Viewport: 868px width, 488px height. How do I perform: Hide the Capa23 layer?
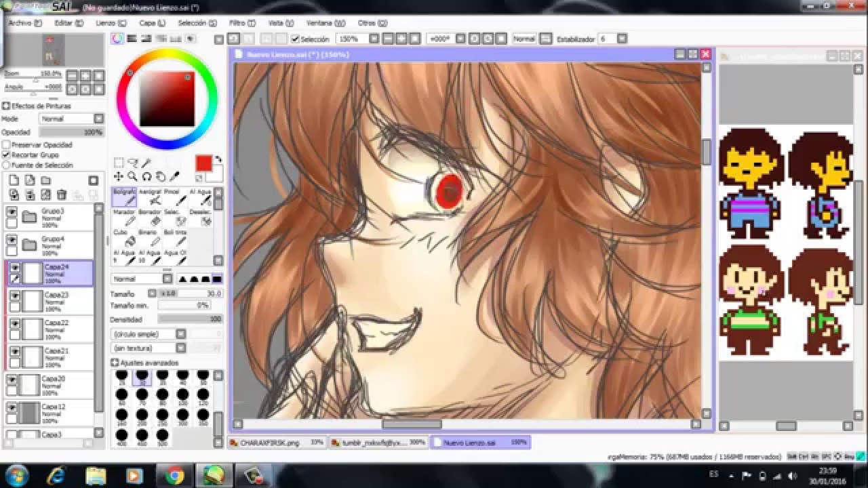pos(15,296)
